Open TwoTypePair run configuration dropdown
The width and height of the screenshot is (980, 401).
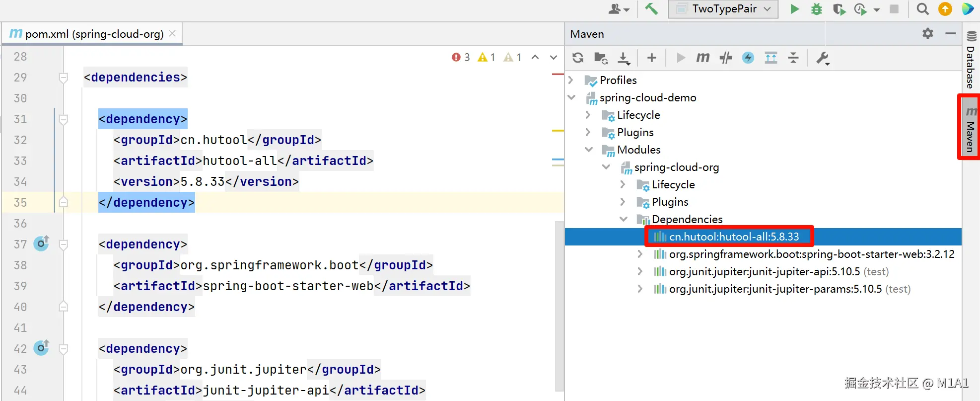point(723,9)
